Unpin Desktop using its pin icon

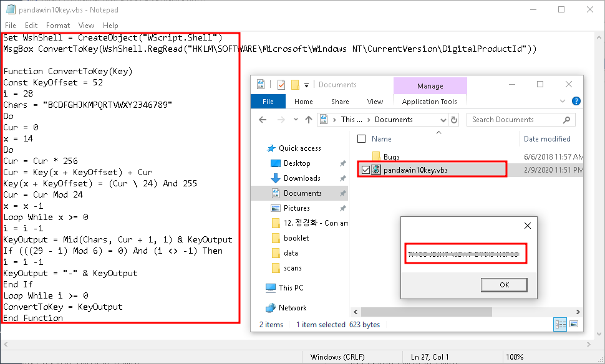[x=342, y=163]
